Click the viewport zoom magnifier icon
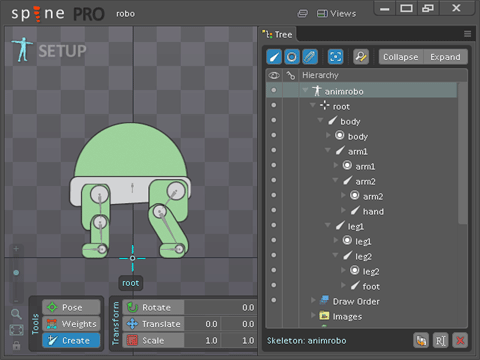The height and width of the screenshot is (360, 480). tap(16, 314)
